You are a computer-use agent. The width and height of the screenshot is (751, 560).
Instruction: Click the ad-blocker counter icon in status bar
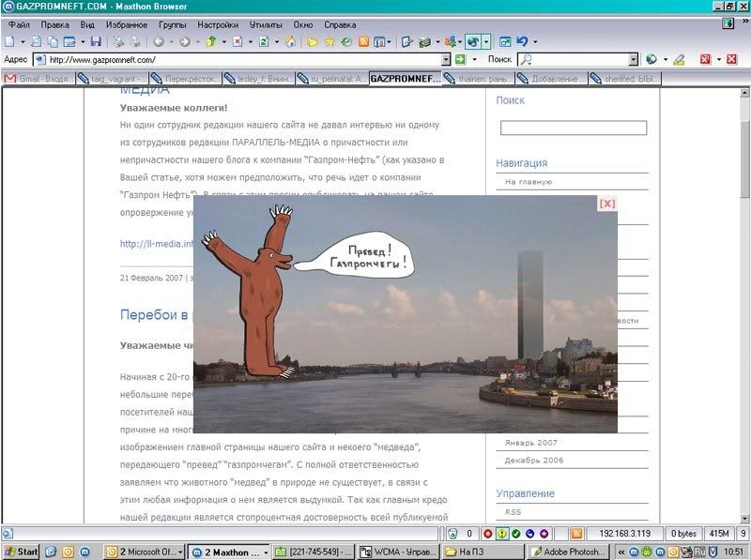452,533
